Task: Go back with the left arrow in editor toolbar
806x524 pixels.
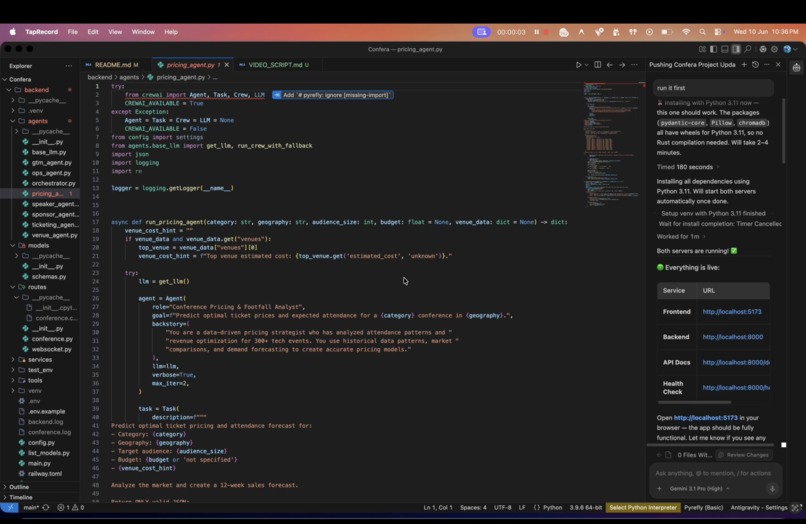Action: coord(610,65)
